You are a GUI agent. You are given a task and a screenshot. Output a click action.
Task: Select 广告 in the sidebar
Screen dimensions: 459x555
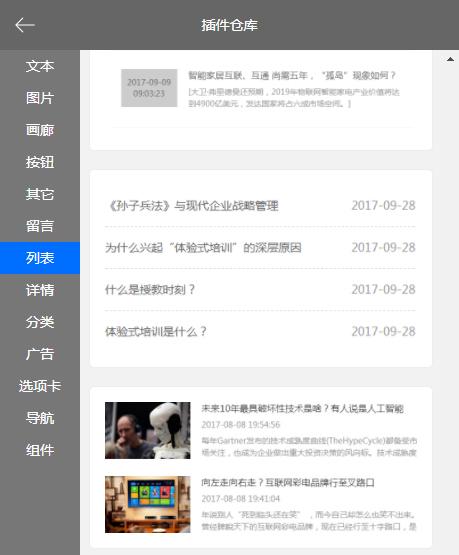(x=40, y=354)
